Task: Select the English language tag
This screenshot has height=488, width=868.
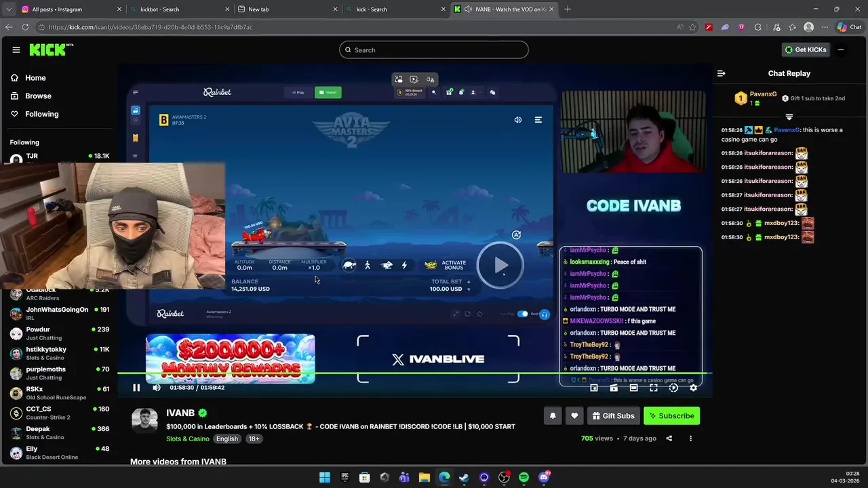Action: (227, 439)
